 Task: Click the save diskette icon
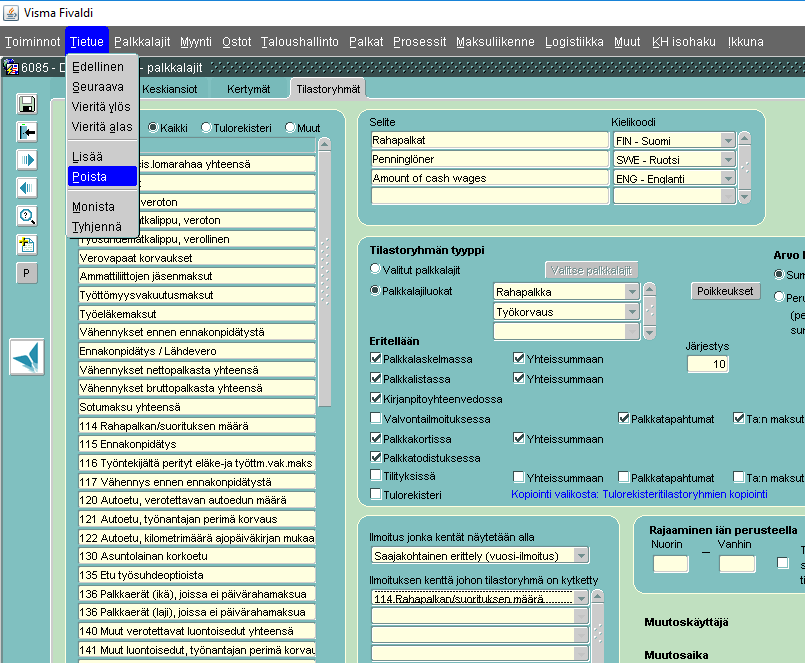(27, 104)
